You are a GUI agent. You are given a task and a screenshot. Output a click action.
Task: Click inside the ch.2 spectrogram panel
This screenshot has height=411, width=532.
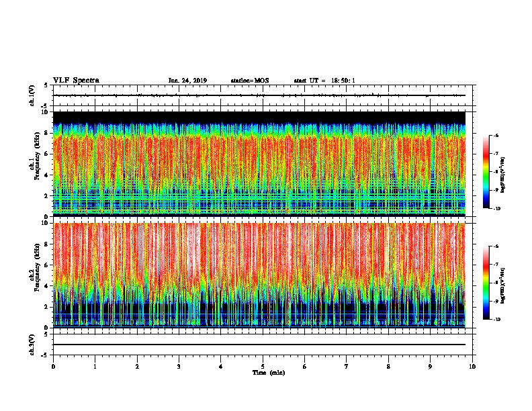point(259,275)
